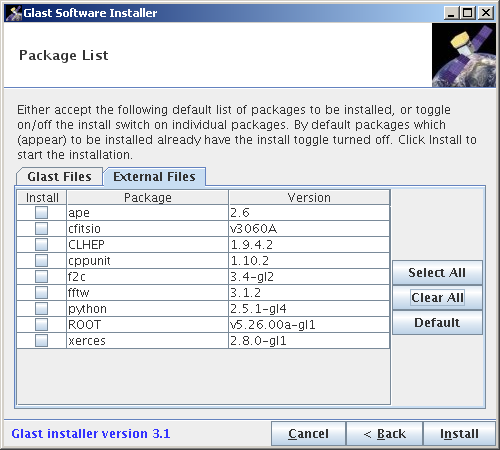
Task: Switch to the Glast Files tab
Action: coord(59,176)
